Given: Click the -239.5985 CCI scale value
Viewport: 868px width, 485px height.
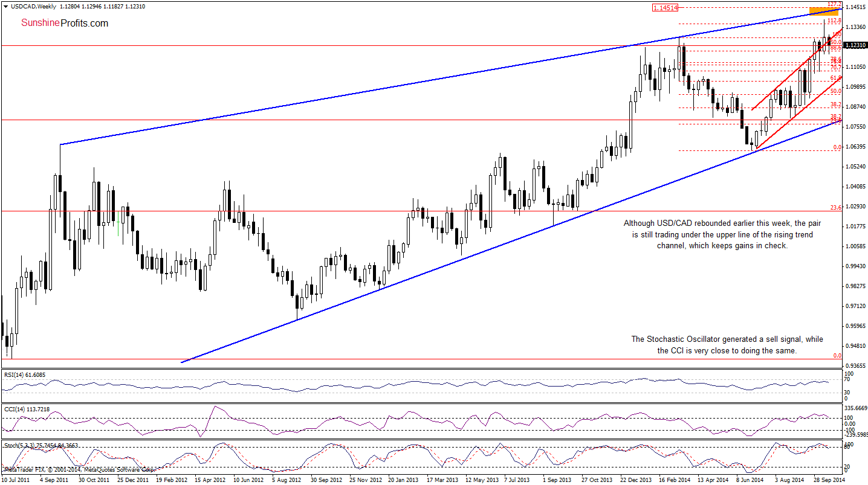Looking at the screenshot, I should [855, 434].
